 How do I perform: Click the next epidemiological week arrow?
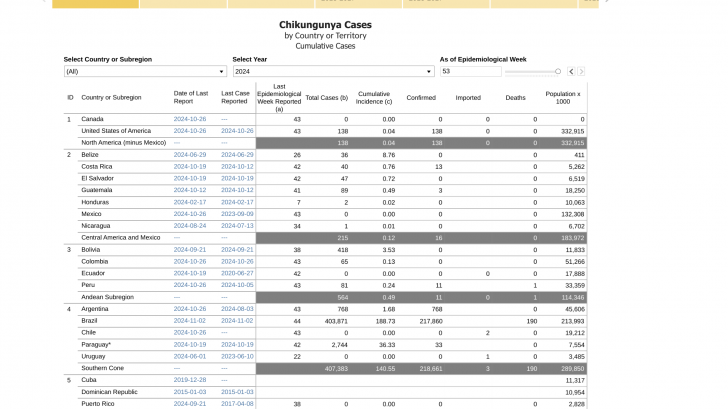(x=582, y=72)
